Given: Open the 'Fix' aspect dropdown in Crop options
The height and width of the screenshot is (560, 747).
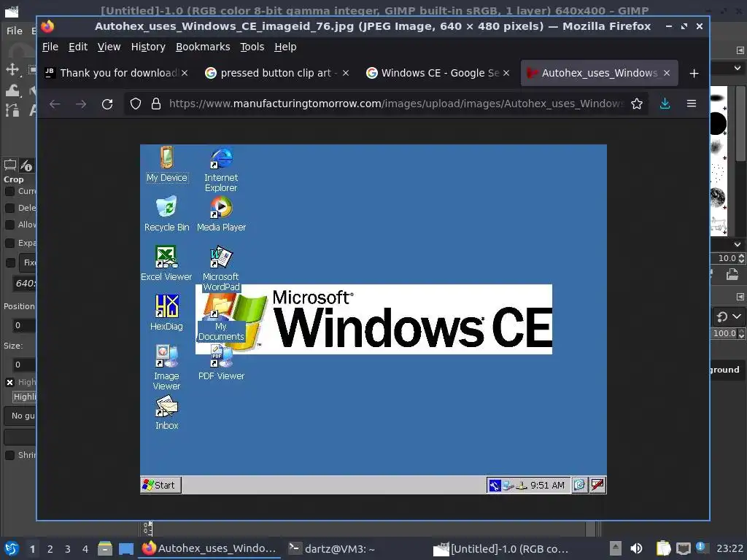Looking at the screenshot, I should [28, 262].
